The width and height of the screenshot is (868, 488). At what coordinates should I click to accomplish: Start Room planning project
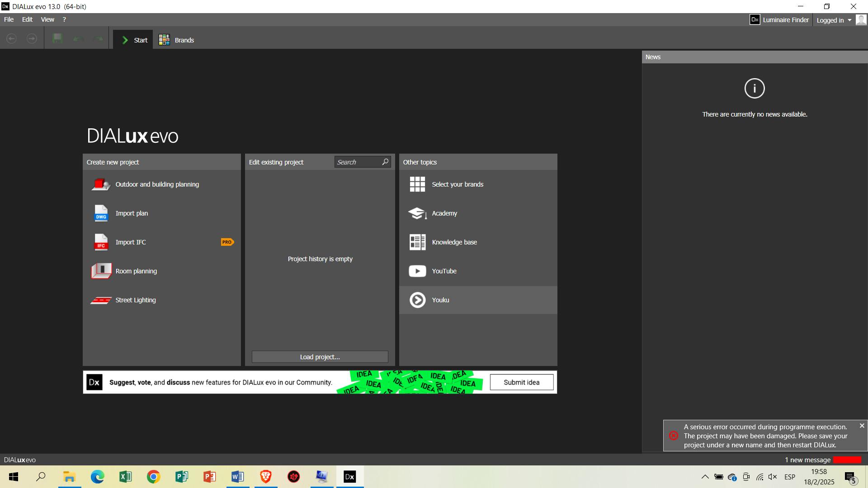coord(136,271)
